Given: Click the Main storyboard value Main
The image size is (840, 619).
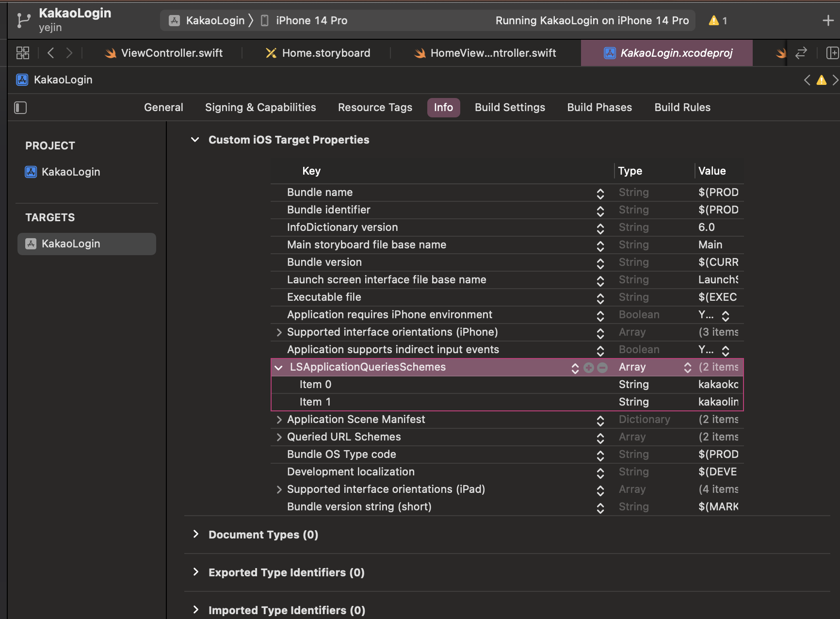Looking at the screenshot, I should coord(710,244).
